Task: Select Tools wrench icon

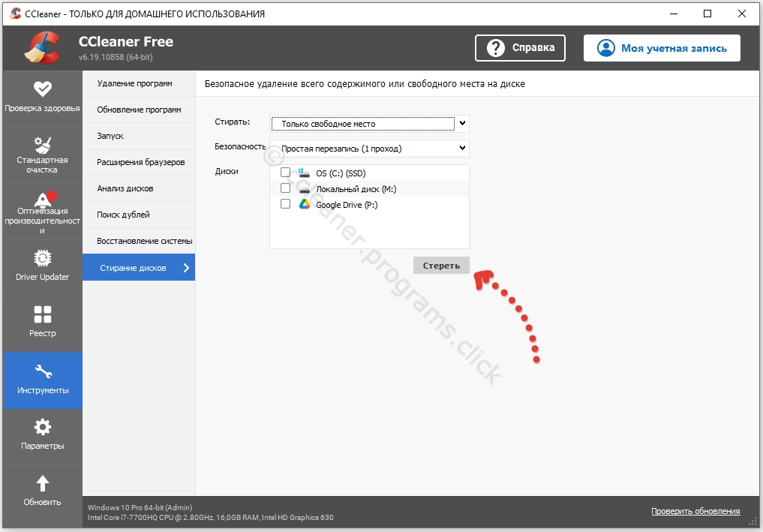Action: coord(44,371)
